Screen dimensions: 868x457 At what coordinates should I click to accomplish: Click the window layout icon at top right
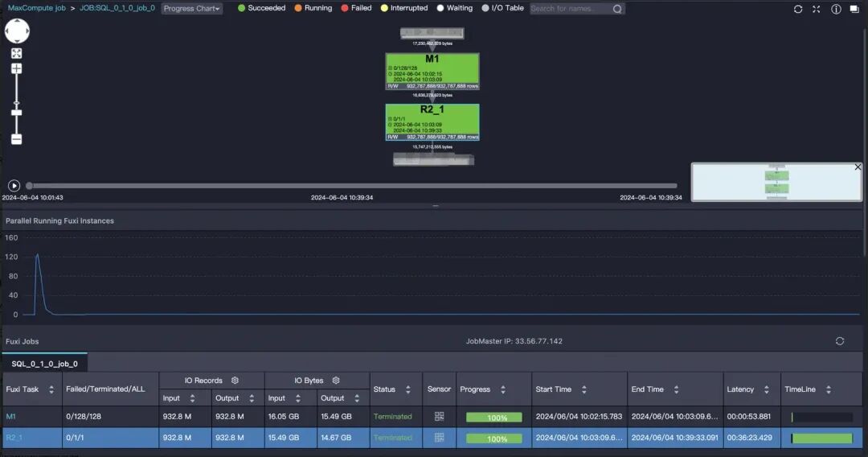854,9
